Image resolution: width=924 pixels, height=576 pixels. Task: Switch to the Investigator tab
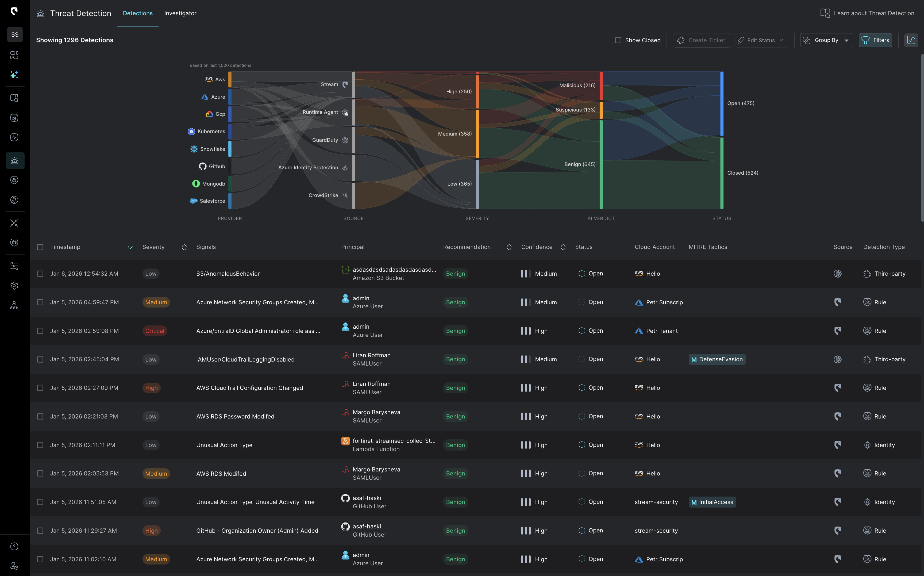(x=180, y=13)
